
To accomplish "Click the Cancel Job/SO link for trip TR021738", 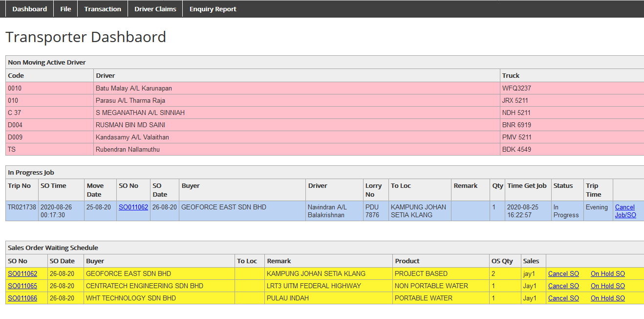I will click(x=625, y=211).
